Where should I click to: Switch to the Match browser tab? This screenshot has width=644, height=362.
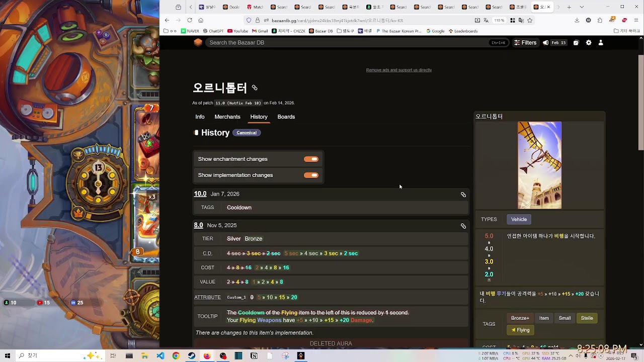256,7
